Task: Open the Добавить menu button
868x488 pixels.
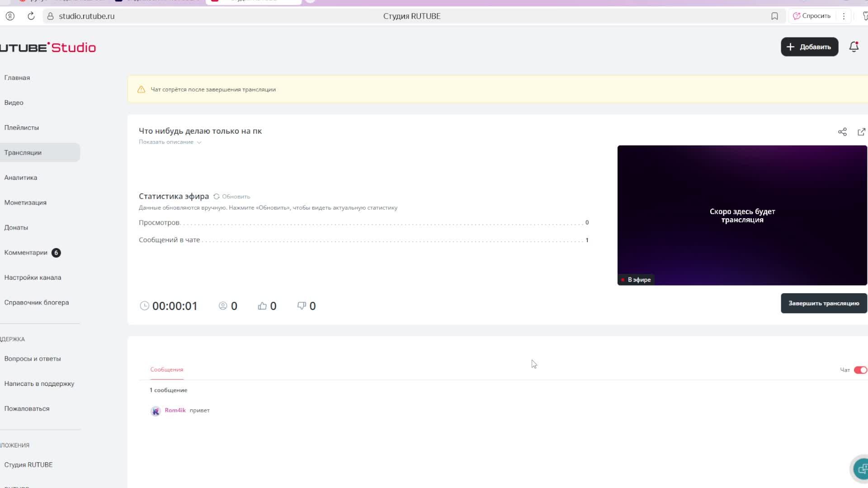Action: (x=809, y=47)
